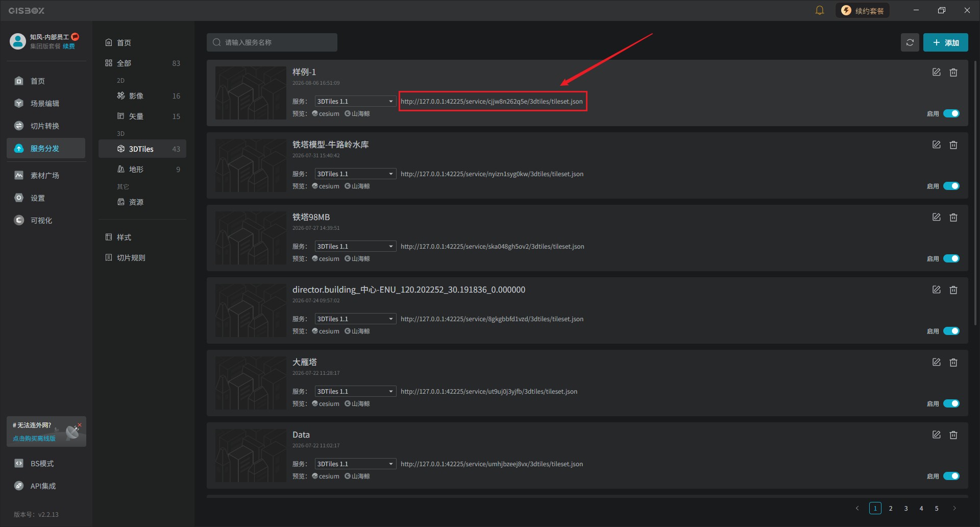Viewport: 980px width, 527px height.
Task: Delete the 样例-1 service
Action: pyautogui.click(x=953, y=73)
